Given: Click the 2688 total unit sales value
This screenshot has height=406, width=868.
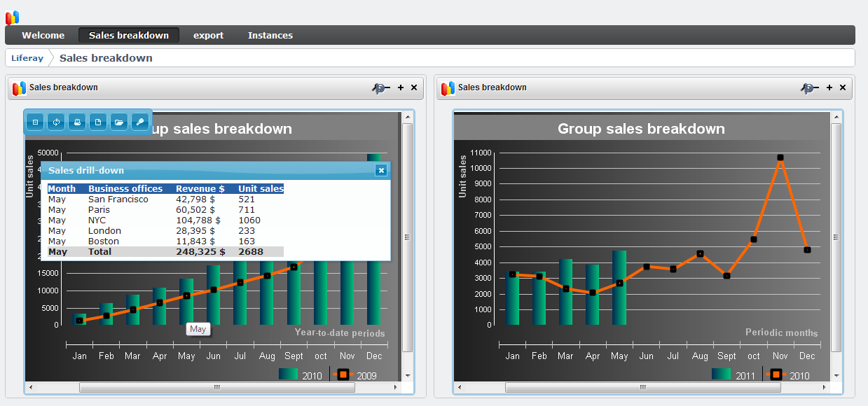Looking at the screenshot, I should click(251, 252).
